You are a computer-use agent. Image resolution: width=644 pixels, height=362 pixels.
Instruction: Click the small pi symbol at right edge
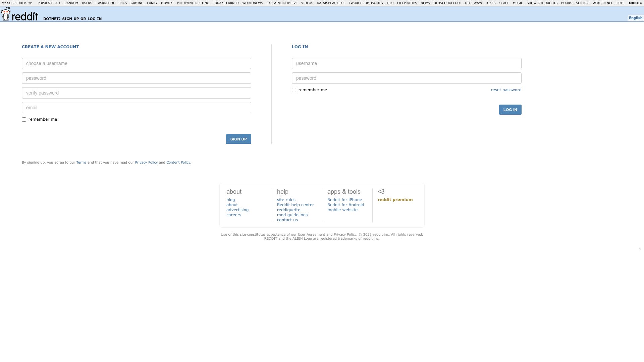pos(639,249)
